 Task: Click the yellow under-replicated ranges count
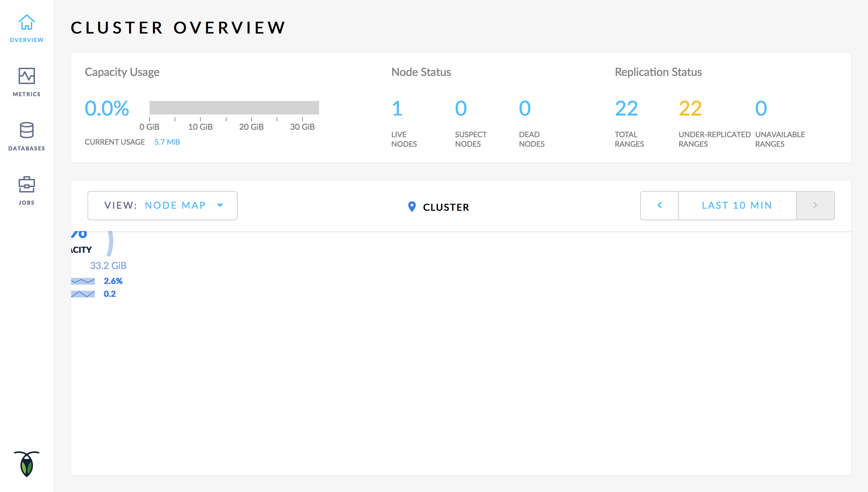[x=690, y=108]
